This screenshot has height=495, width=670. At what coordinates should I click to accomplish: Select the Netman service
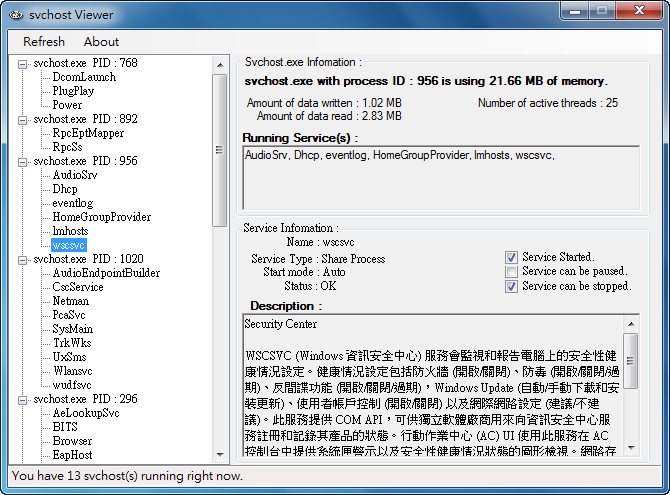tap(71, 301)
